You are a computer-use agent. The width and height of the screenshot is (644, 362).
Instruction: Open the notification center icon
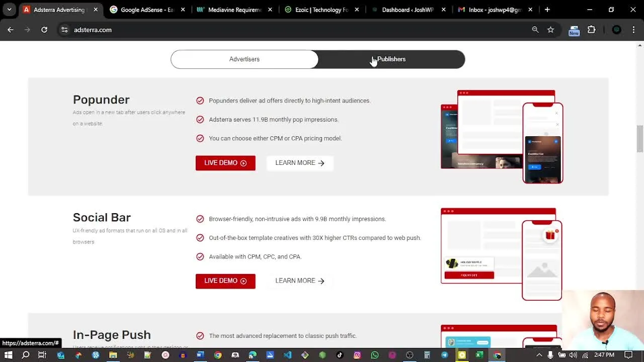[x=628, y=355]
